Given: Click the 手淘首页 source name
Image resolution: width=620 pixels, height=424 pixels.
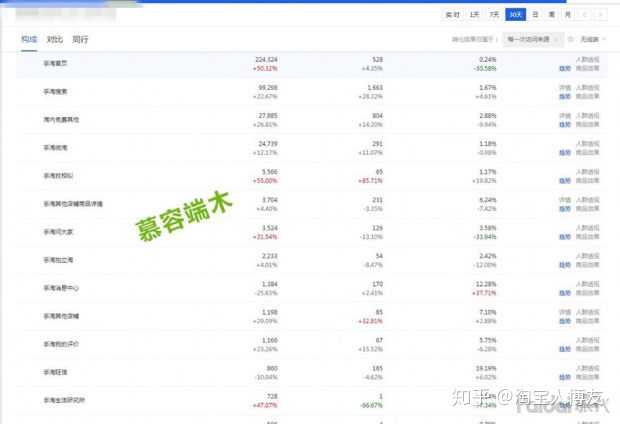Looking at the screenshot, I should coord(55,63).
